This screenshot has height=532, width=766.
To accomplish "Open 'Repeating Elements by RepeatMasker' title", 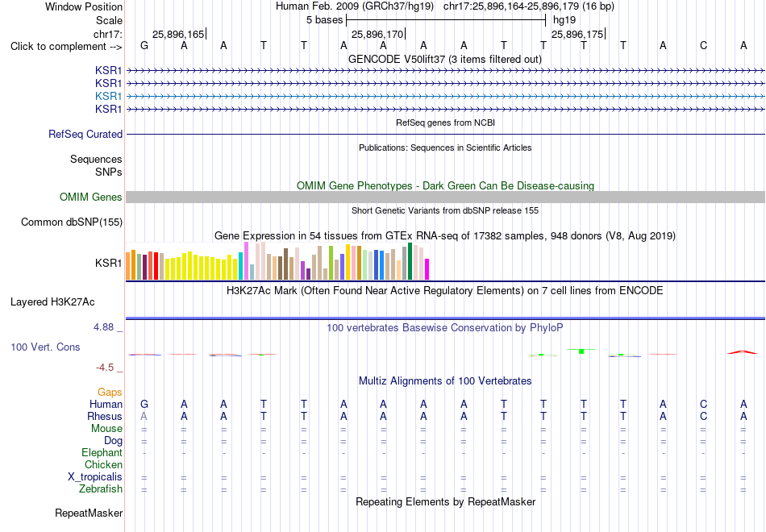I will point(445,501).
